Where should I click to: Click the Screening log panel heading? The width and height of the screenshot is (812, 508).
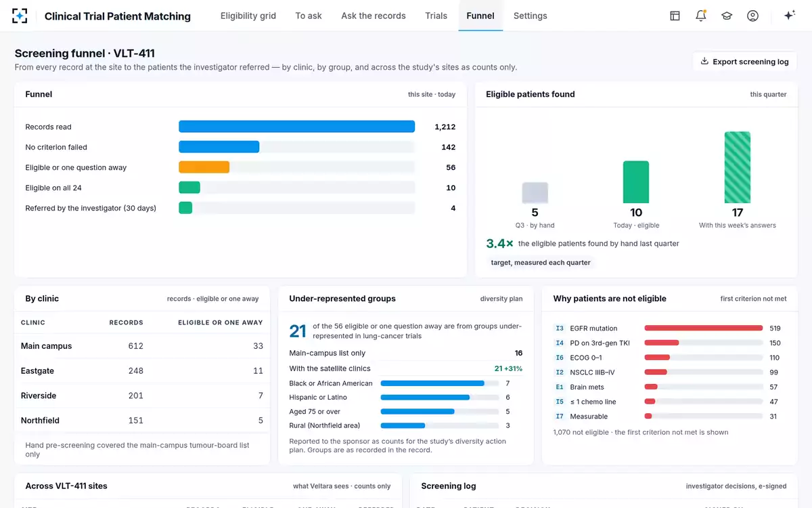tap(449, 486)
